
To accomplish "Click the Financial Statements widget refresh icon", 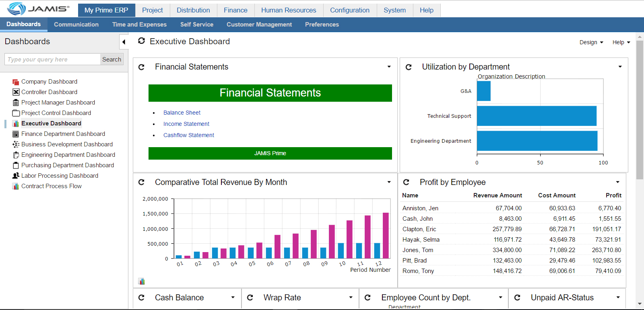I will tap(141, 67).
